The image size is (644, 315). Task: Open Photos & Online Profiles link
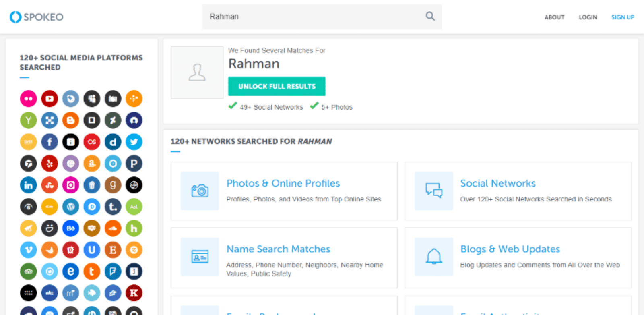[283, 183]
